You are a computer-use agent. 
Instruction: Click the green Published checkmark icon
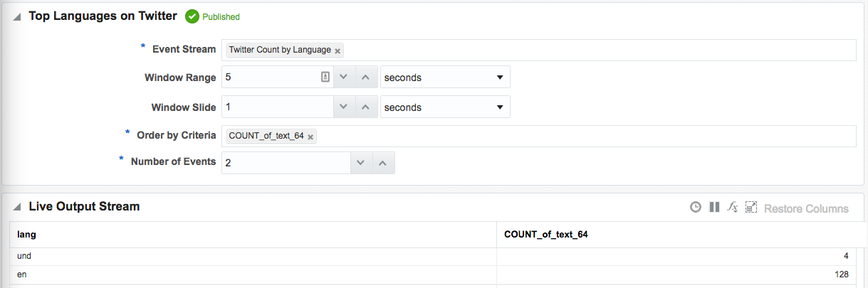(x=192, y=16)
